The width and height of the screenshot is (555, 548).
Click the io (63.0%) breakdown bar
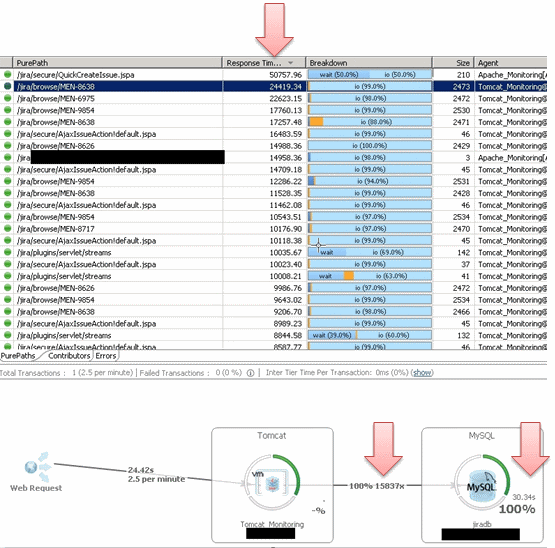click(x=392, y=276)
